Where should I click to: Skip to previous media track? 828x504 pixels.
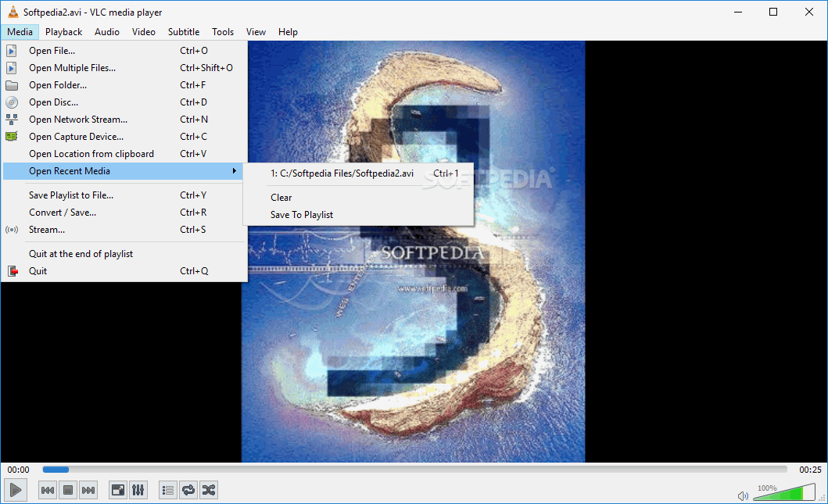[48, 490]
